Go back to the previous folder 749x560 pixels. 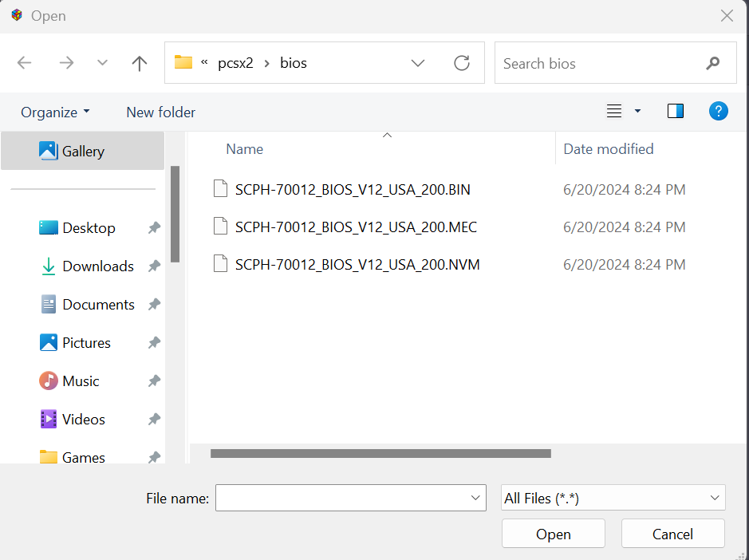25,62
